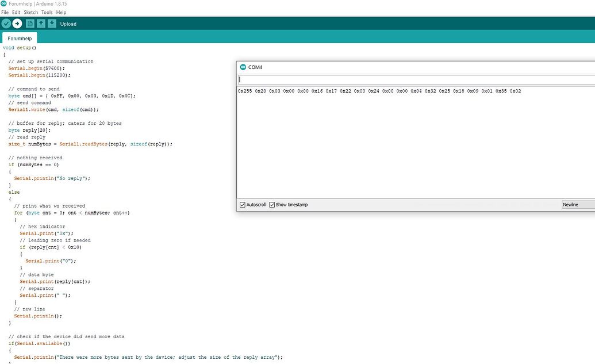Click the "There were more bytes sent" println line

click(148, 357)
